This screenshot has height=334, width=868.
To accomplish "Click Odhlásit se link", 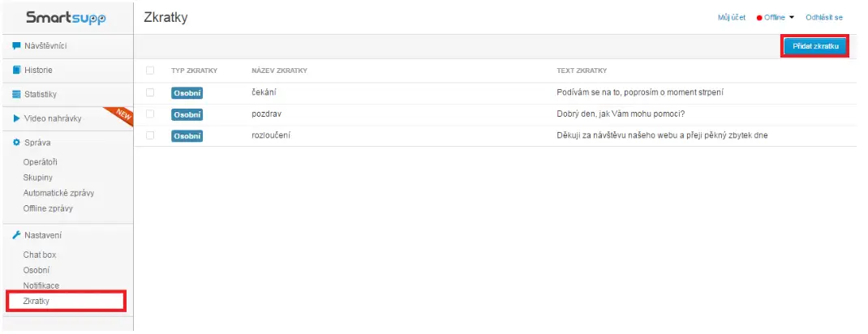I will click(824, 18).
